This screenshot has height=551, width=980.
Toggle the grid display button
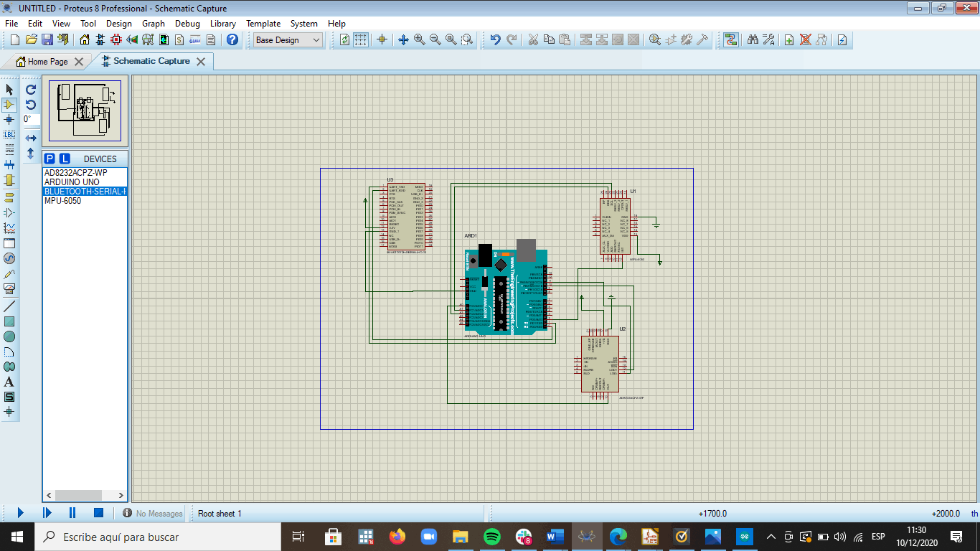[361, 40]
